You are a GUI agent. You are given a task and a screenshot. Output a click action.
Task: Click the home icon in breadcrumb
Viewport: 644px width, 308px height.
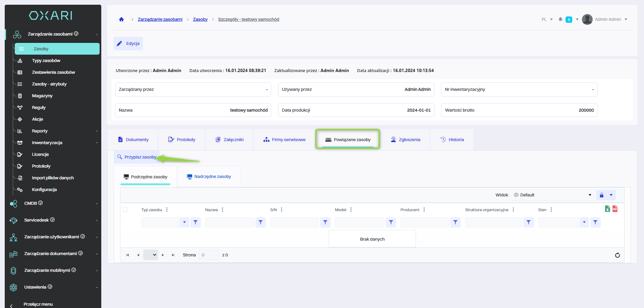tap(121, 19)
